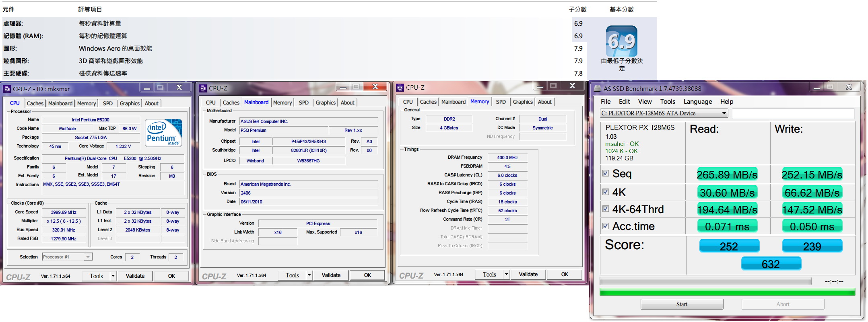Open About tab in the Memory CPU-Z window
868x322 pixels.
click(544, 102)
